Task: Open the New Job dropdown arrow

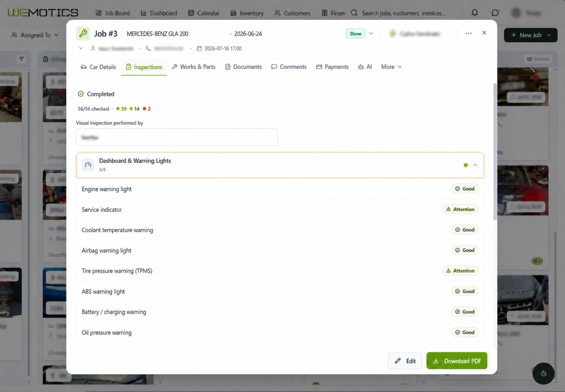Action: point(549,35)
